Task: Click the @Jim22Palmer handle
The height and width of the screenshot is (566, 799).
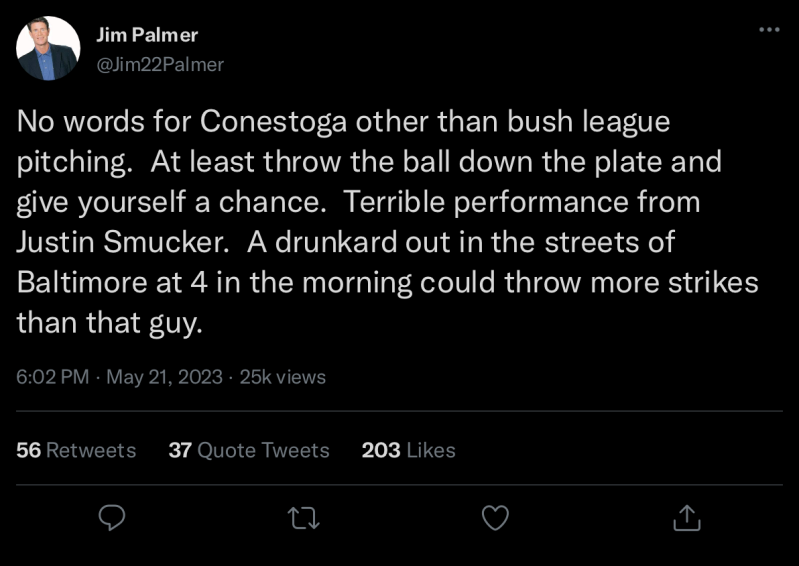Action: 159,64
